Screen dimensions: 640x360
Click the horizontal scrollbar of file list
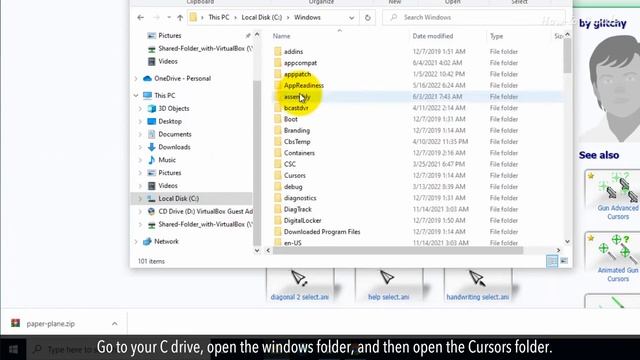(x=398, y=250)
